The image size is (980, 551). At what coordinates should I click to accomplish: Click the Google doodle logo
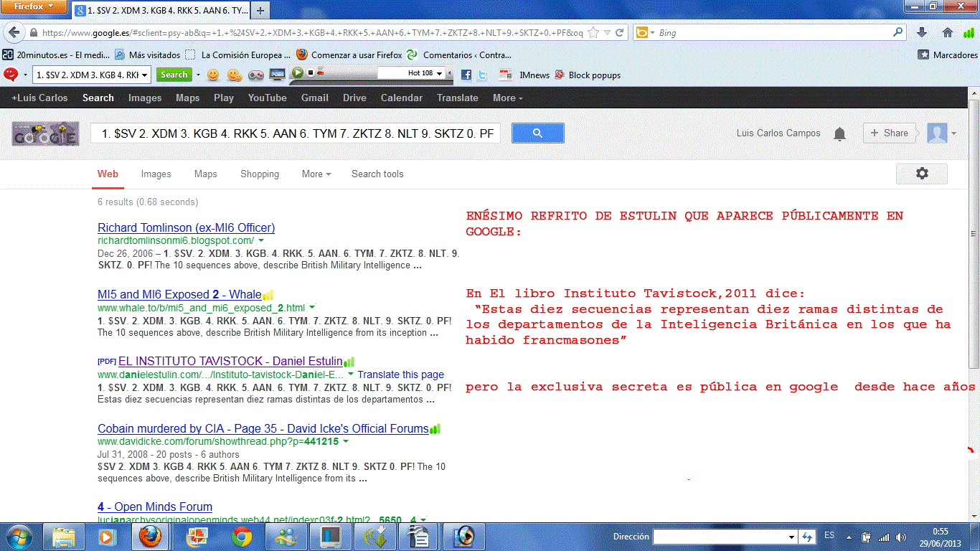coord(45,133)
